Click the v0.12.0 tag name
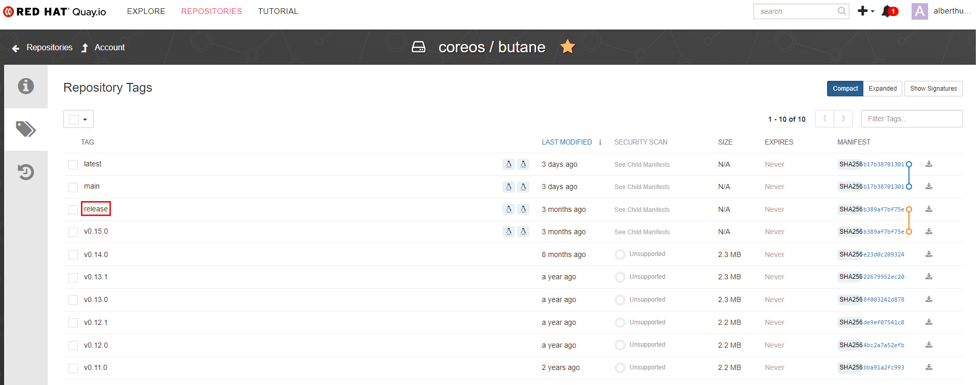This screenshot has width=980, height=385. pos(96,345)
